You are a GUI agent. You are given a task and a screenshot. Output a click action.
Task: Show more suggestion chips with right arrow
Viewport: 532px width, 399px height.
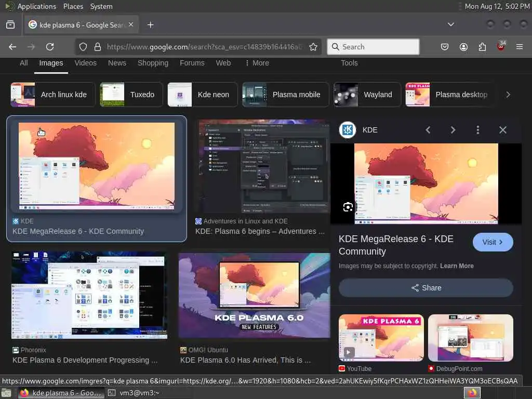508,95
